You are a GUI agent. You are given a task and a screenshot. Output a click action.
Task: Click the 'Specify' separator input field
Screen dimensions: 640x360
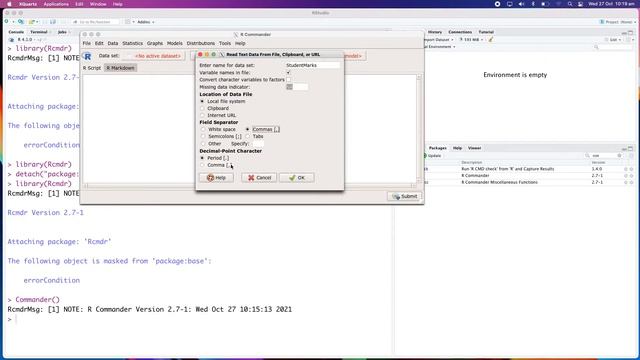click(258, 144)
